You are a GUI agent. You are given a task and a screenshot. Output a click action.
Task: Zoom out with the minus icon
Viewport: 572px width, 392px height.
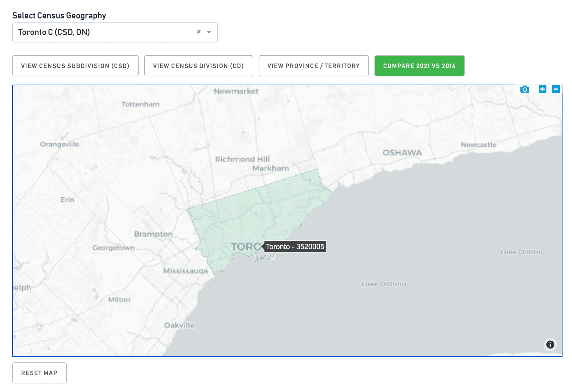pos(556,89)
